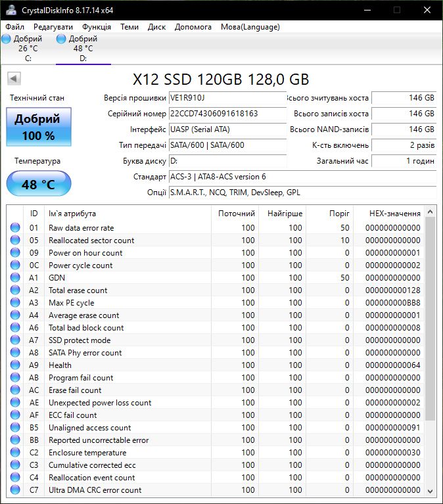Image resolution: width=443 pixels, height=504 pixels.
Task: Click HEX value 000000000030 of Enclosure temperature
Action: click(392, 452)
